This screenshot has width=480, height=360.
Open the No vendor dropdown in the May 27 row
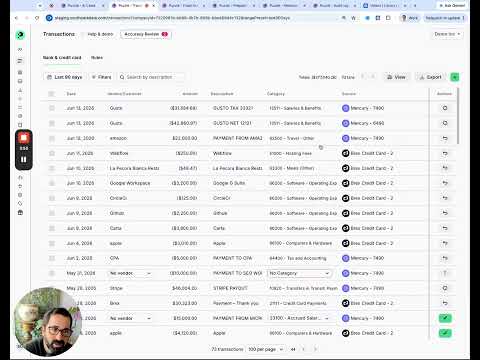pyautogui.click(x=130, y=273)
